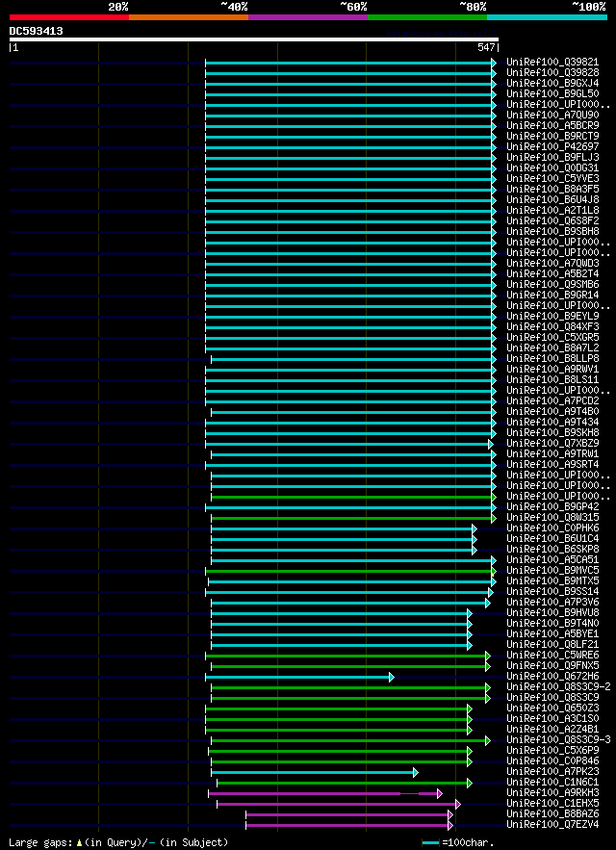The image size is (616, 850).
Task: Select the UniRef100_Q8LF21 label
Action: [x=552, y=645]
